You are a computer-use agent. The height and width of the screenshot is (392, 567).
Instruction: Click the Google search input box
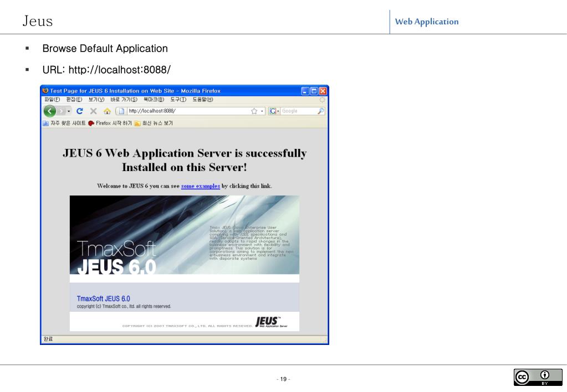(299, 111)
